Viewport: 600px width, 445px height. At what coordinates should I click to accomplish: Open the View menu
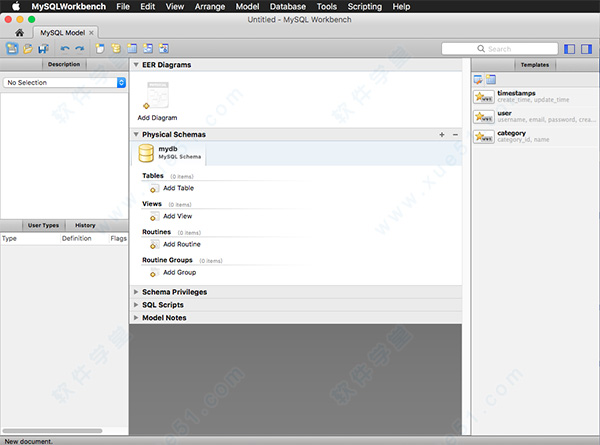(x=175, y=7)
